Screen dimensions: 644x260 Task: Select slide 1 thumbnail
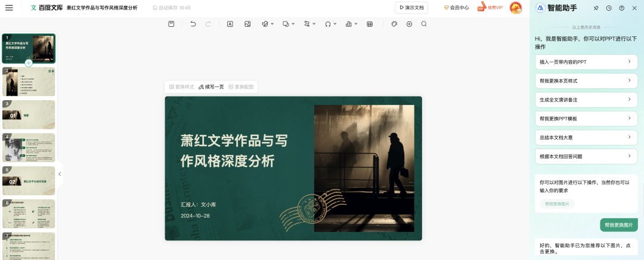tap(29, 48)
